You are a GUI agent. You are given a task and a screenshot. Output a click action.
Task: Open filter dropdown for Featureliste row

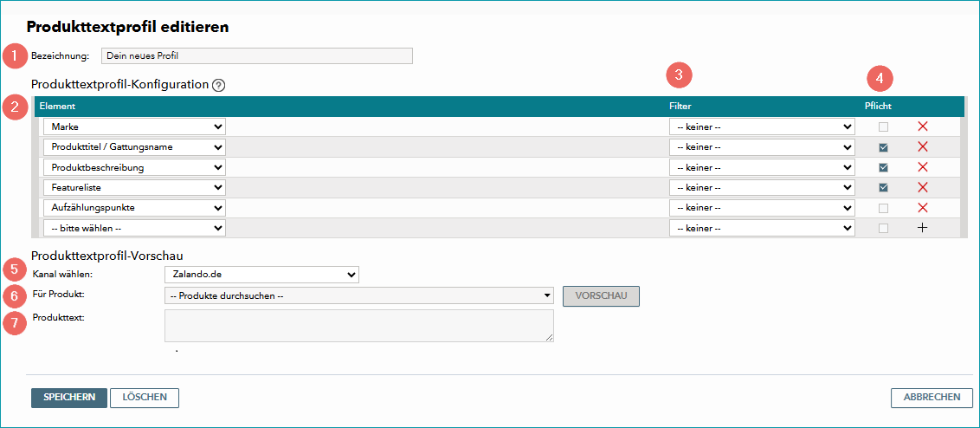(762, 188)
